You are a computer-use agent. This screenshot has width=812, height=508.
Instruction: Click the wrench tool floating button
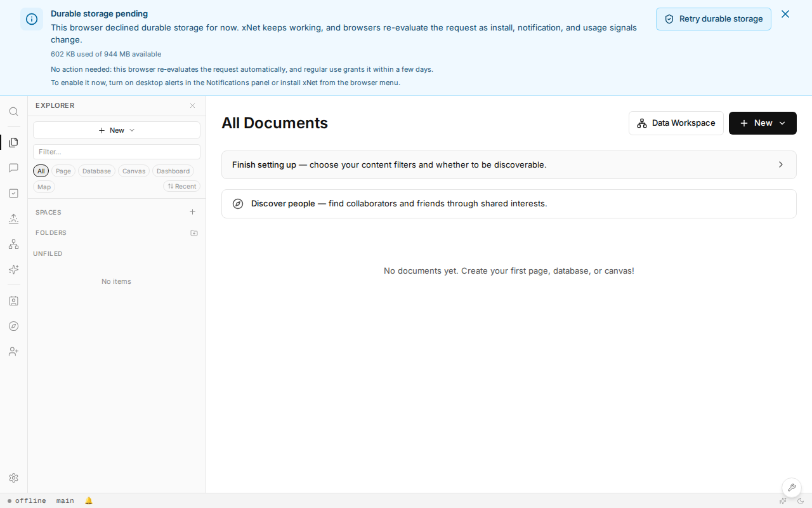tap(791, 488)
